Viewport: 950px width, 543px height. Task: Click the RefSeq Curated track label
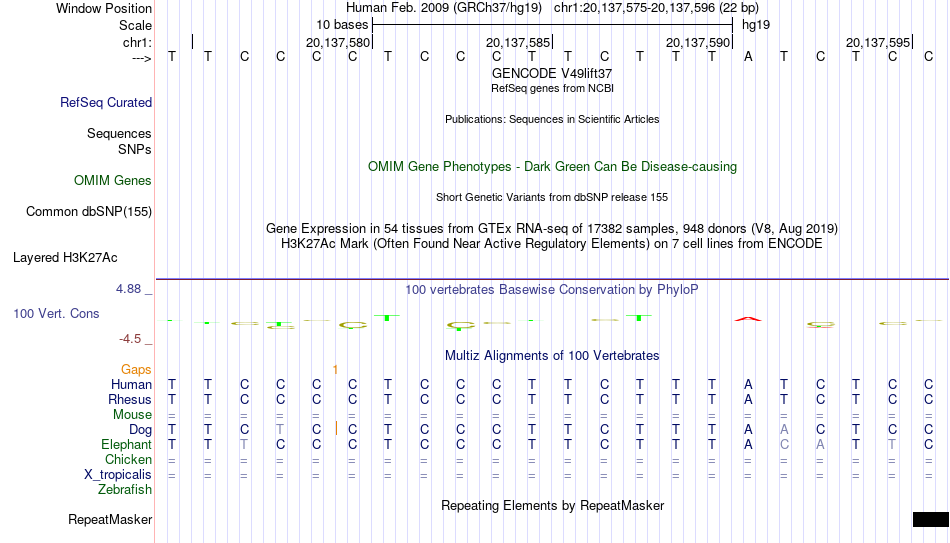point(105,102)
